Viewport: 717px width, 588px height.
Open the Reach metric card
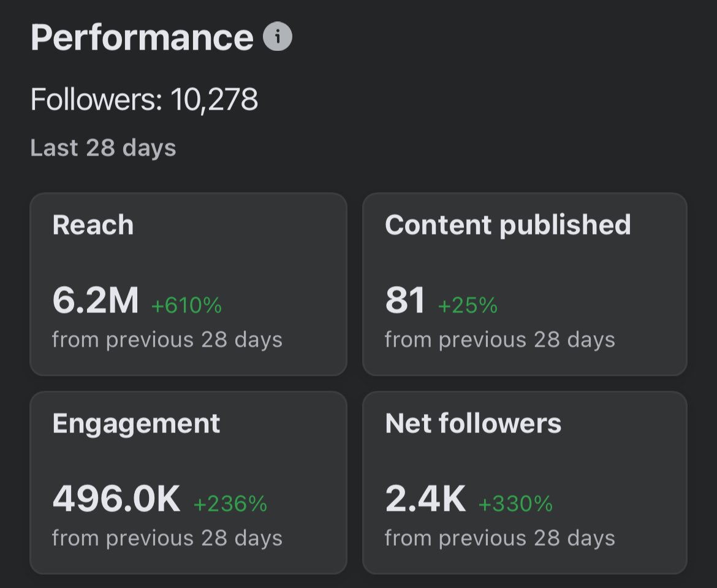coord(188,284)
